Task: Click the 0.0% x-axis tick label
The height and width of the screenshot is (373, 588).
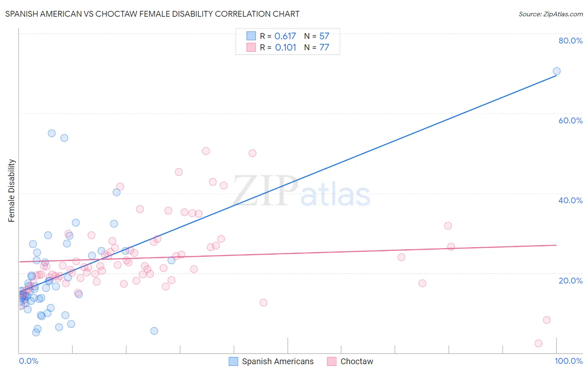Action: click(x=28, y=361)
